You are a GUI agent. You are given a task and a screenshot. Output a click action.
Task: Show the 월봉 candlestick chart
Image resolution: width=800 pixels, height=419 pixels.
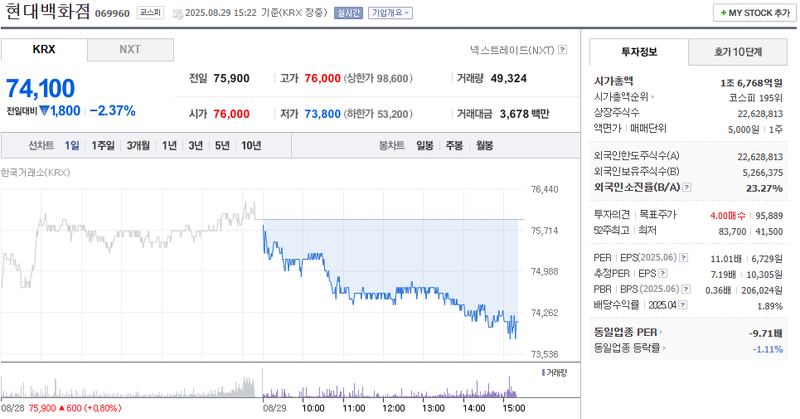tap(485, 145)
